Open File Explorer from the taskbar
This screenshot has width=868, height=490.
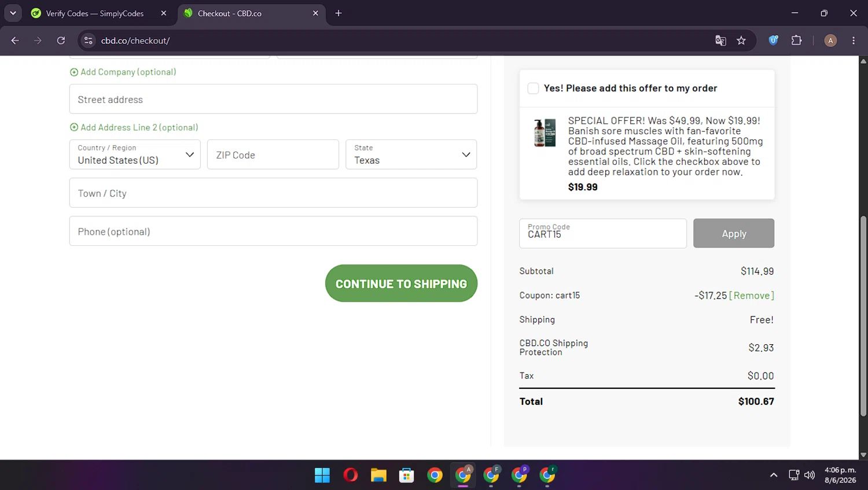pos(378,475)
